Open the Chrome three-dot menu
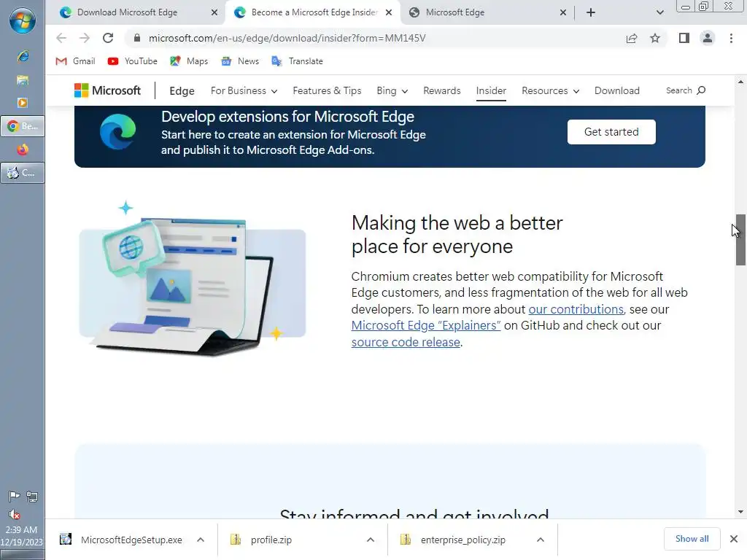Screen dimensions: 747x560 731,38
